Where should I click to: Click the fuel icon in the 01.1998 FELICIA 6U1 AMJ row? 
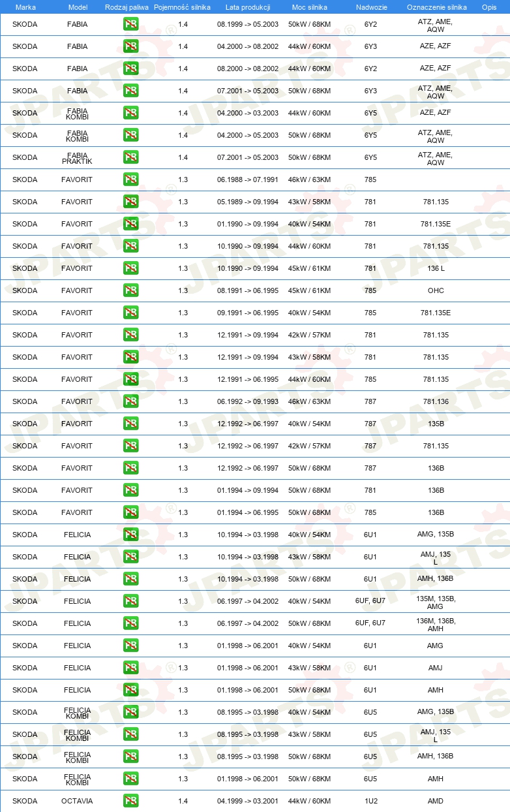click(x=131, y=668)
